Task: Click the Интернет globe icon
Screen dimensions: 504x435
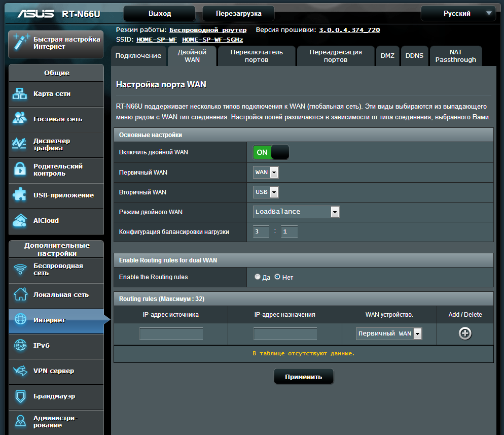Action: 21,319
